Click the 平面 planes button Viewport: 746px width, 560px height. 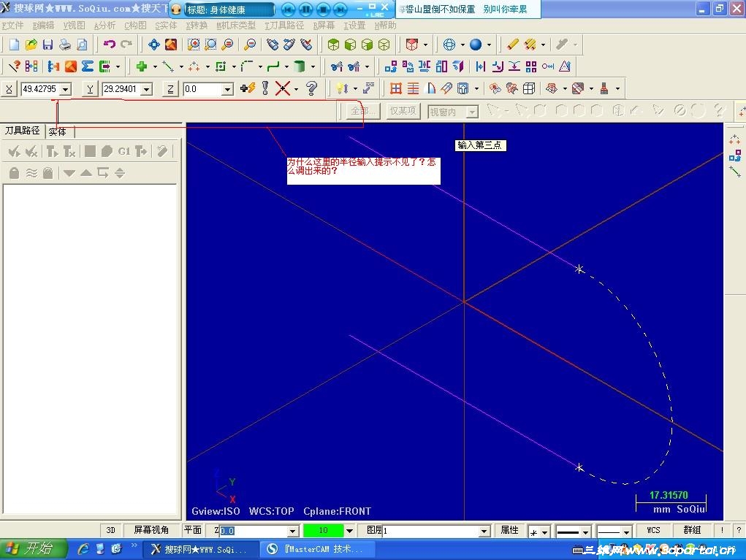coord(193,530)
